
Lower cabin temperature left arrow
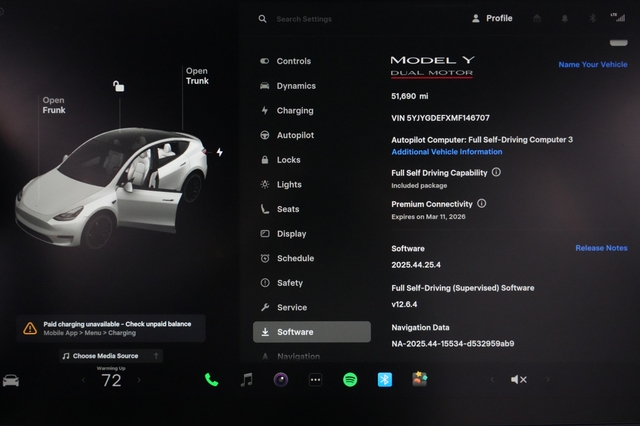click(x=83, y=380)
